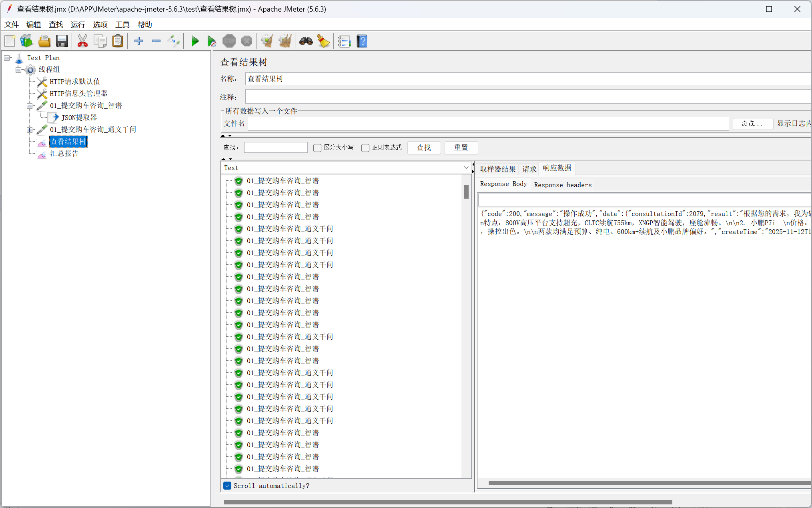Open the 帮助 menu
The image size is (812, 508).
point(145,25)
